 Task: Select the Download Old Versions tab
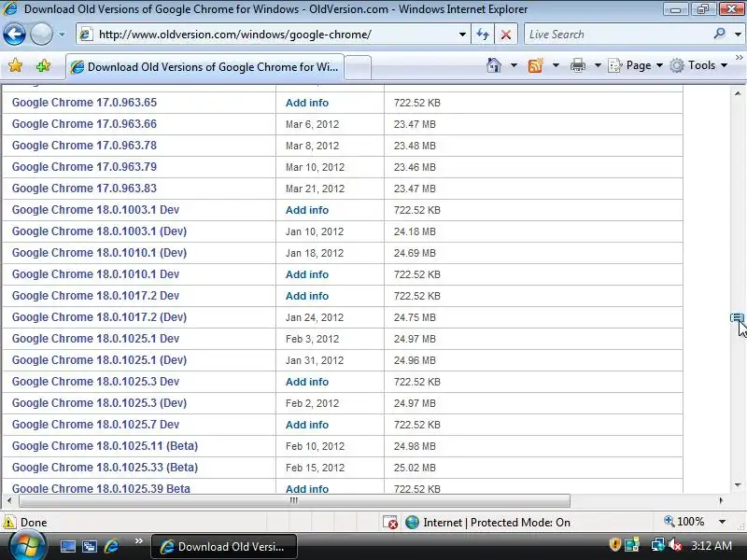pyautogui.click(x=204, y=67)
